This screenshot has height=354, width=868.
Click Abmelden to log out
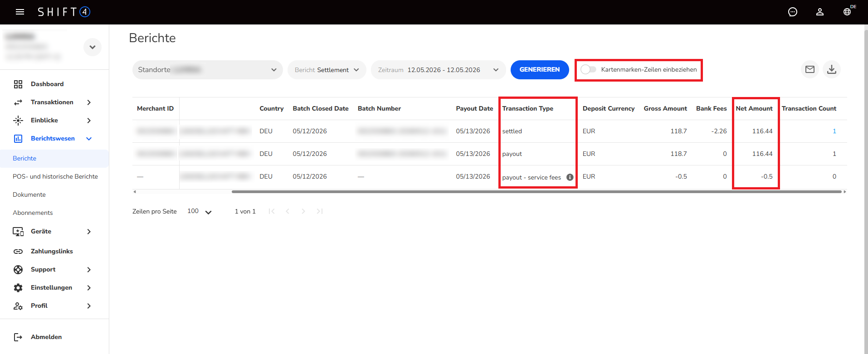click(46, 337)
